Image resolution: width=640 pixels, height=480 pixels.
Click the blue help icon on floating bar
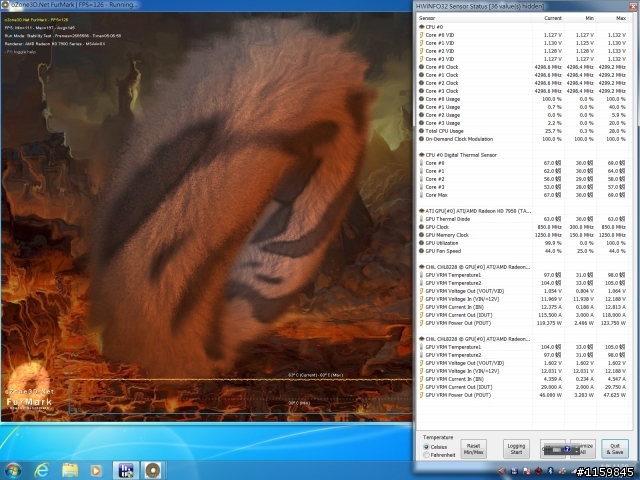(x=567, y=449)
